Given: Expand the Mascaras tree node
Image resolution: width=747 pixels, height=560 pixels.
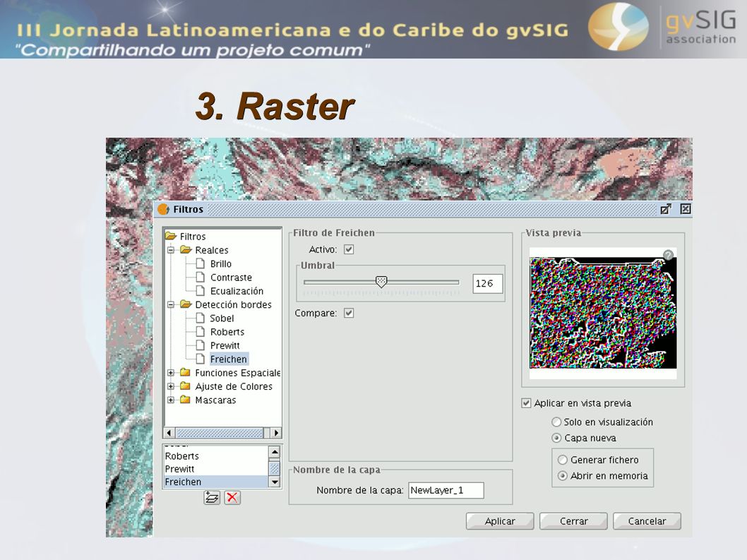Looking at the screenshot, I should 171,400.
